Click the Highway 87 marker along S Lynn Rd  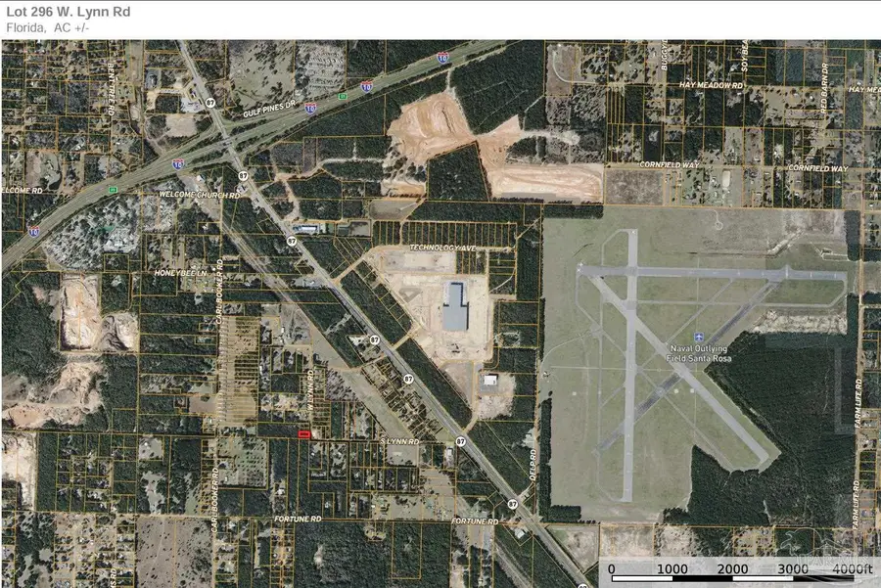[461, 441]
